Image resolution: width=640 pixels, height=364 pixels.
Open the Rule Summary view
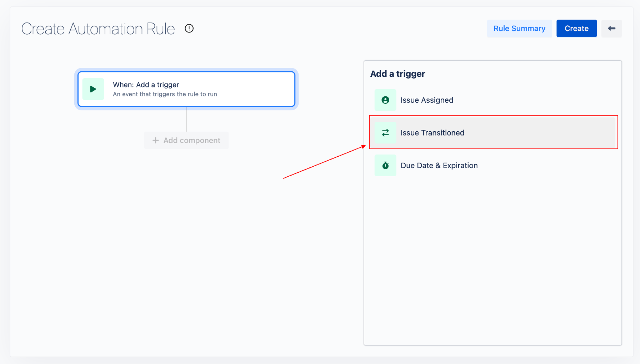point(519,29)
